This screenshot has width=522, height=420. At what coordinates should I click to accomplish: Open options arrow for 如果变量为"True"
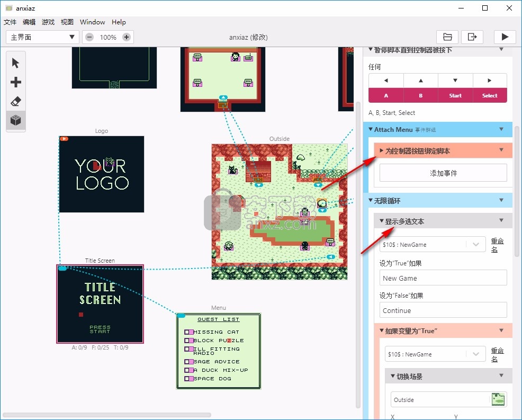click(x=501, y=330)
